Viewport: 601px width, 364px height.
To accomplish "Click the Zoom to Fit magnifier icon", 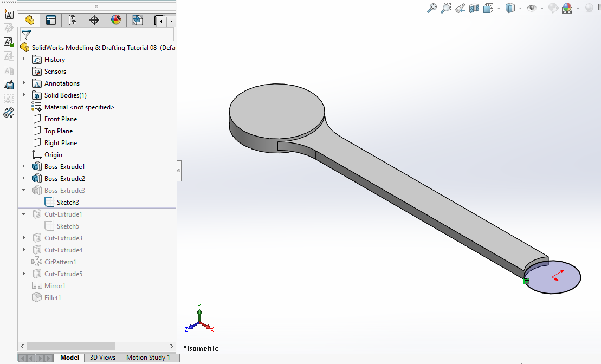I will coord(432,8).
